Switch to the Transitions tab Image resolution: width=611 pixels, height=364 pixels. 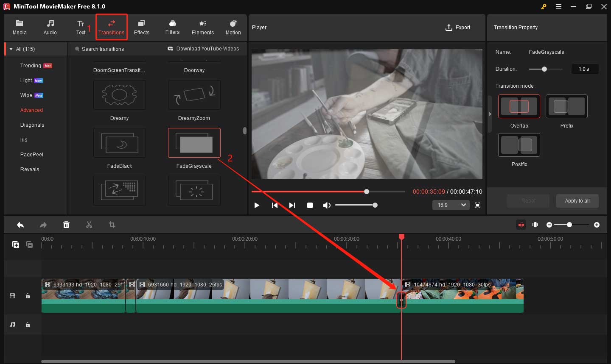[x=111, y=28]
